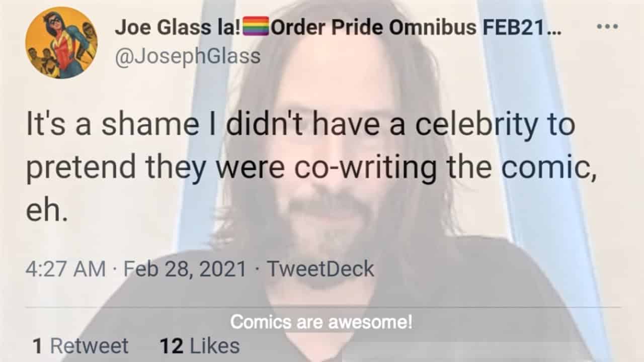Image resolution: width=644 pixels, height=362 pixels.
Task: Click the rainbow pride flag emoji
Action: [x=256, y=28]
